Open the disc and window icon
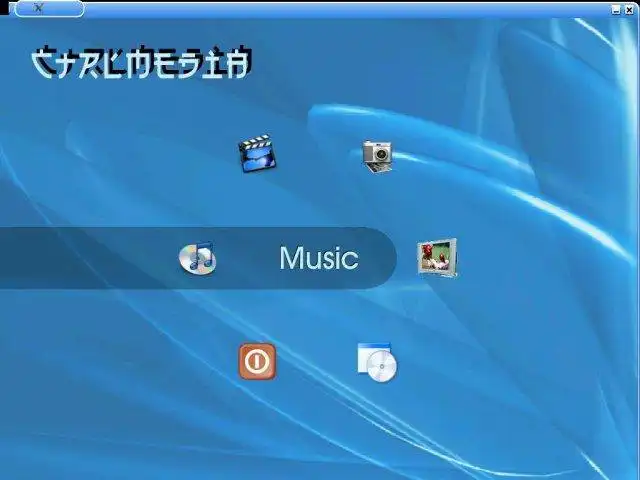 [377, 362]
